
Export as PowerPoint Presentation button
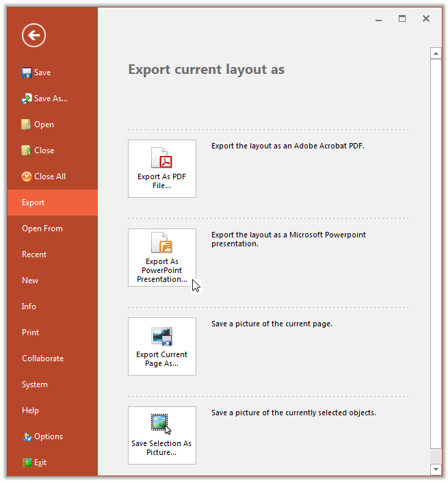[162, 257]
